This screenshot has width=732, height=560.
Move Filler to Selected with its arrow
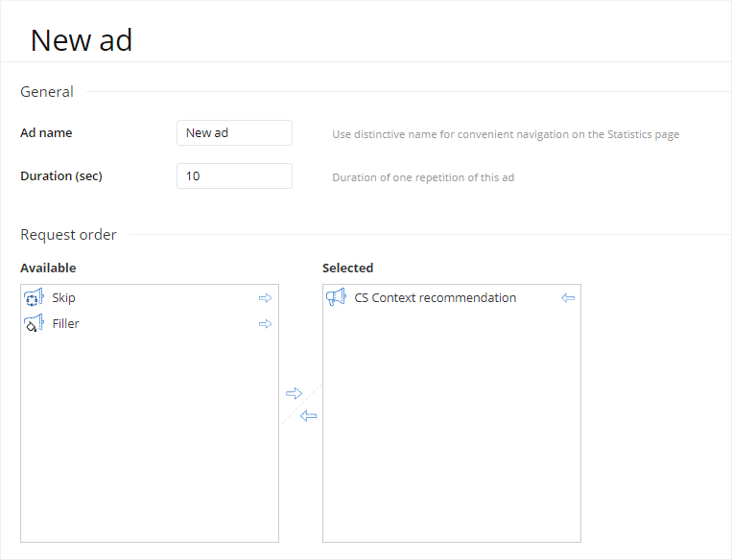(265, 323)
